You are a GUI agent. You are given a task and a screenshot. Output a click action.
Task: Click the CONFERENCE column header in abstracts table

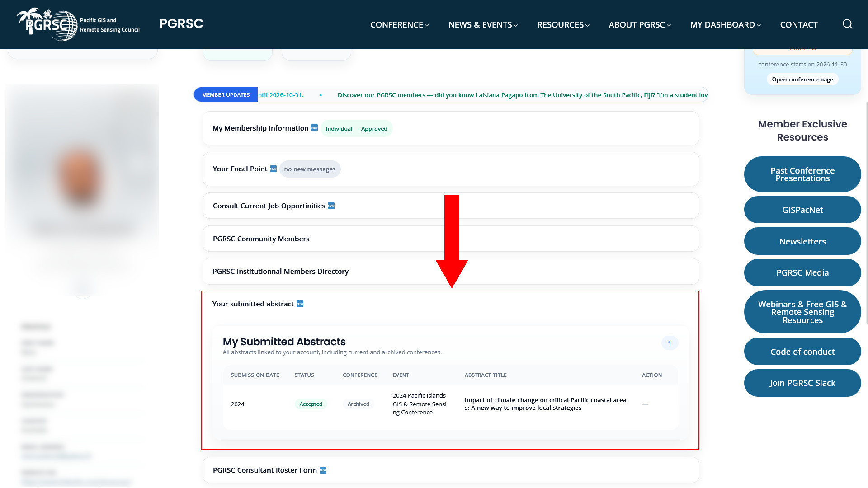360,375
